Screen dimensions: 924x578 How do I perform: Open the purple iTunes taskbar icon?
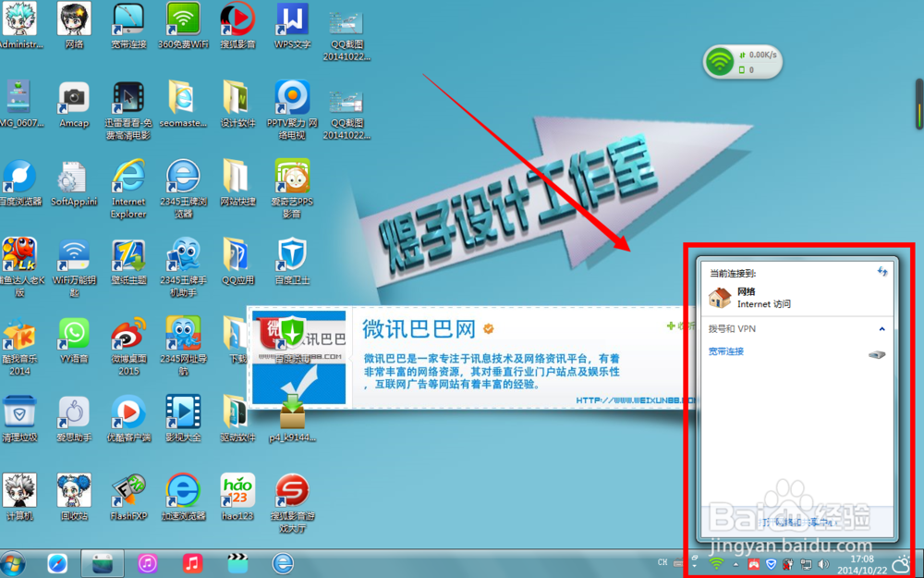pyautogui.click(x=147, y=564)
